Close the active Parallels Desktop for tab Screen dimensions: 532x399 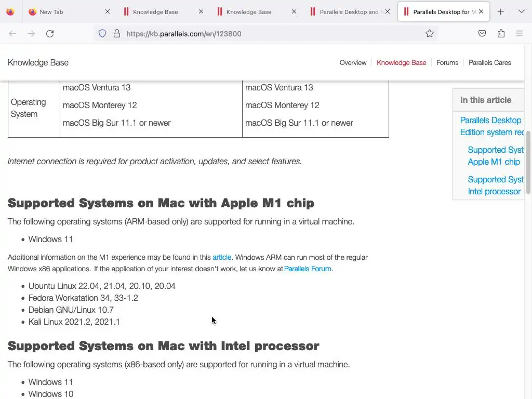[481, 11]
